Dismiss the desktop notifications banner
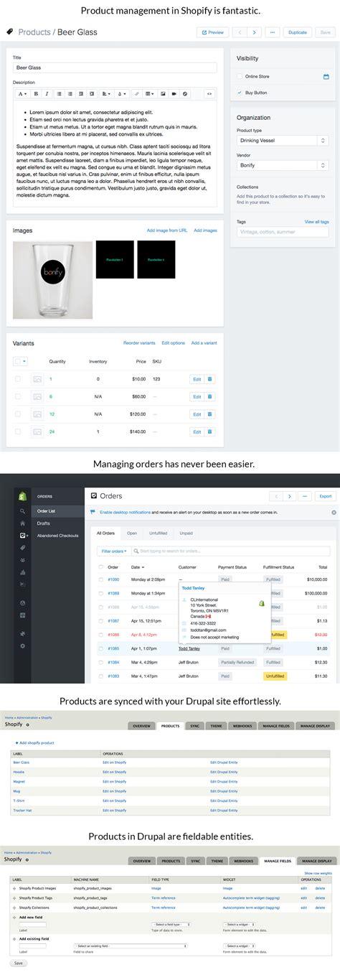This screenshot has width=340, height=980. [334, 513]
